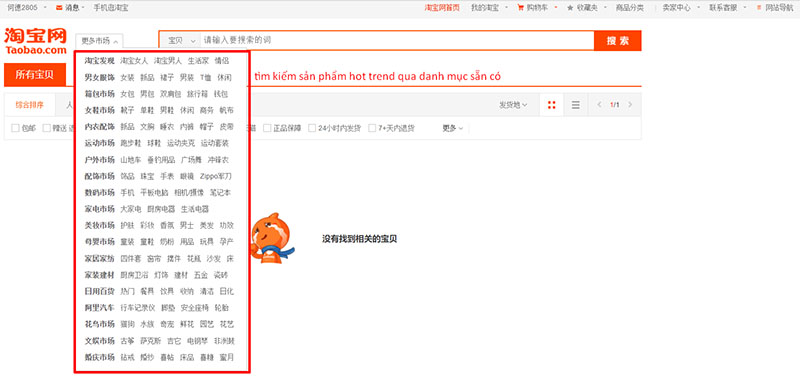800x381 pixels.
Task: Collapse the 更多市场 dropdown
Action: tap(99, 41)
